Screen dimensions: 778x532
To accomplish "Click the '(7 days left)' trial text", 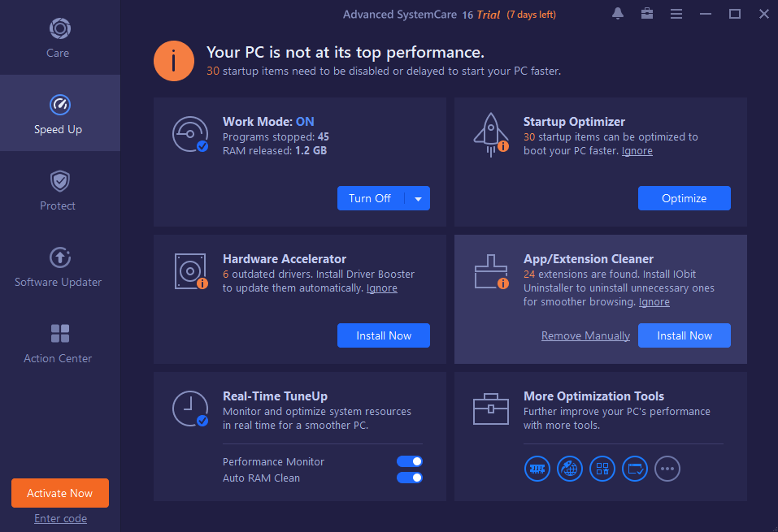I will click(x=532, y=15).
